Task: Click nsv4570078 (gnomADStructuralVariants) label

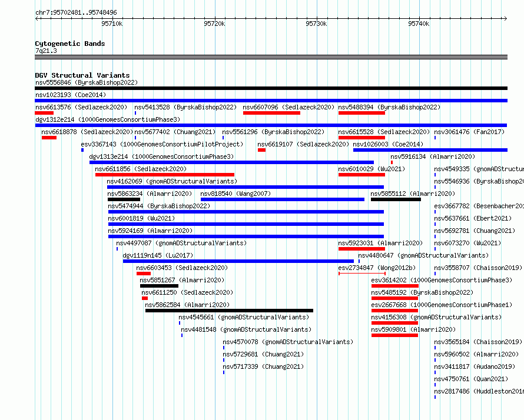Action: [288, 342]
